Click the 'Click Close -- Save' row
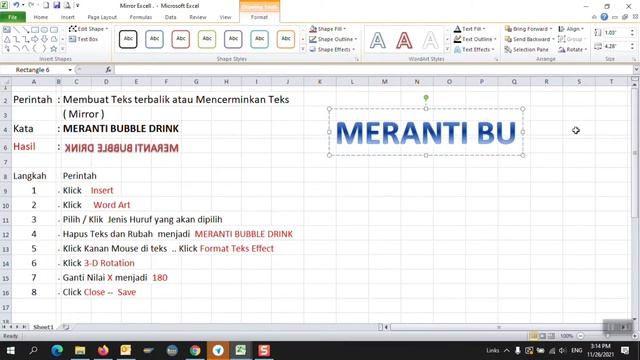The width and height of the screenshot is (640, 360). (x=99, y=292)
